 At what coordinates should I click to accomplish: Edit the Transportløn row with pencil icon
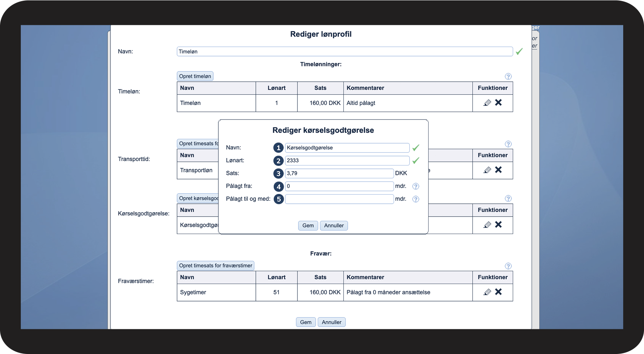coord(487,170)
